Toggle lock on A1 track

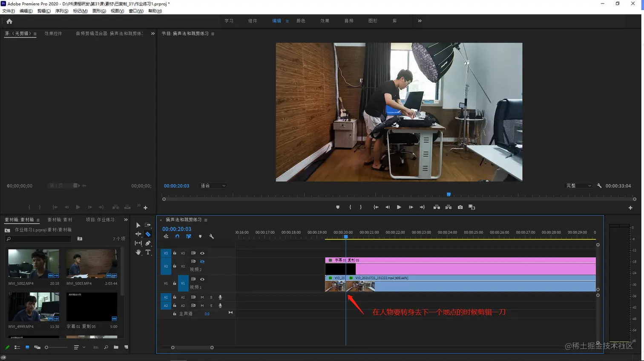[x=175, y=297]
